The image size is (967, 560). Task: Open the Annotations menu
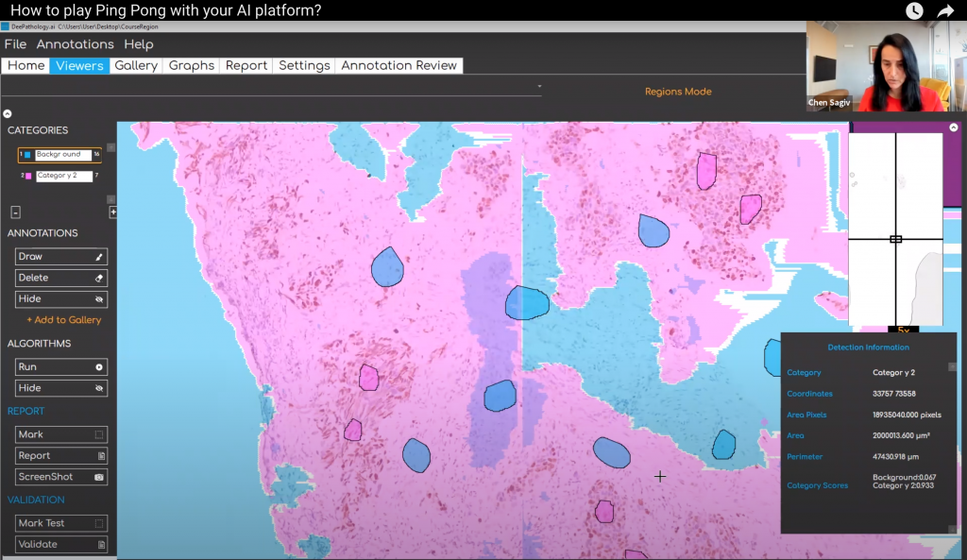pyautogui.click(x=75, y=44)
